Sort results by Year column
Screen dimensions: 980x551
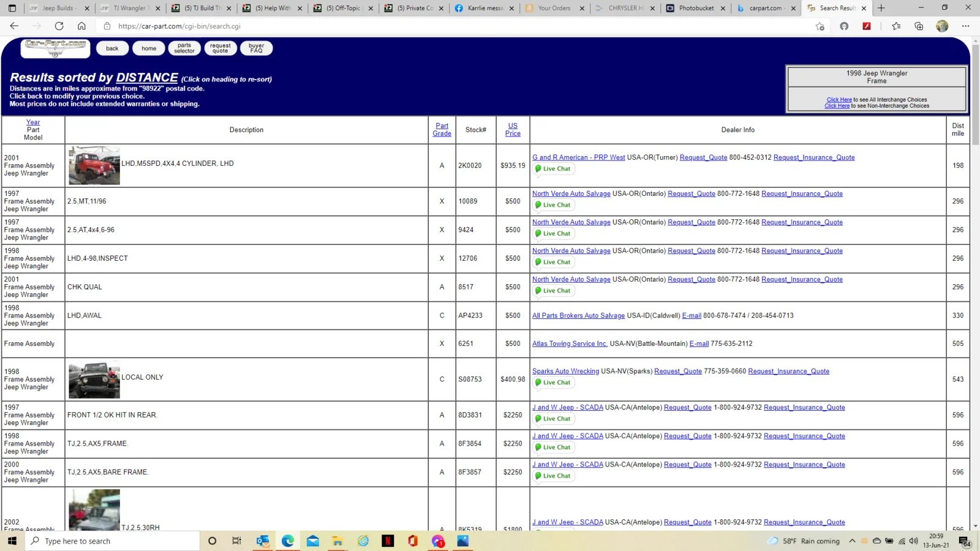pyautogui.click(x=33, y=122)
